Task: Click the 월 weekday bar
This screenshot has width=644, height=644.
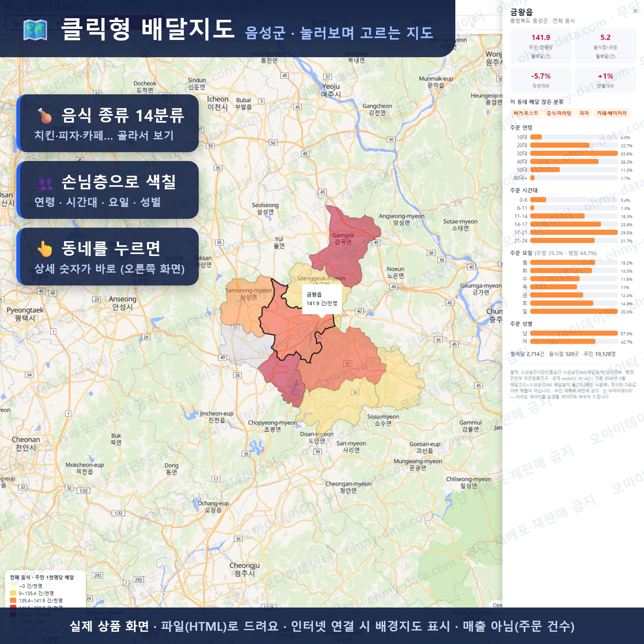Action: tap(574, 262)
